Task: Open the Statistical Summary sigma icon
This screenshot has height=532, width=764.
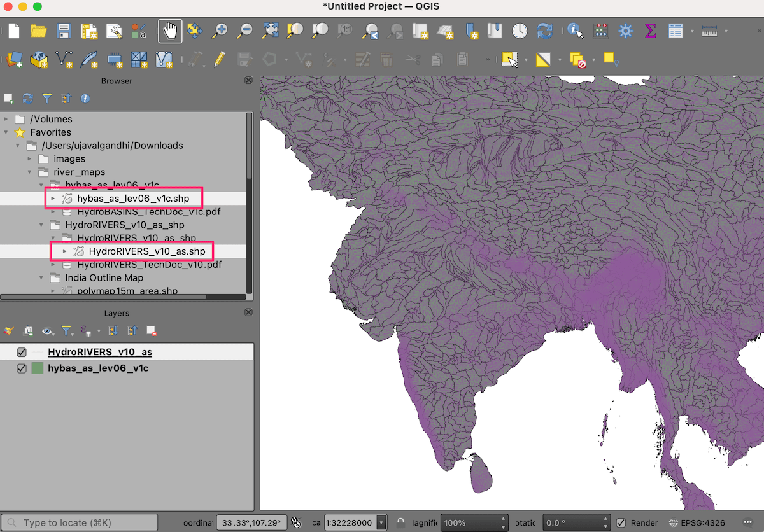Action: tap(650, 31)
